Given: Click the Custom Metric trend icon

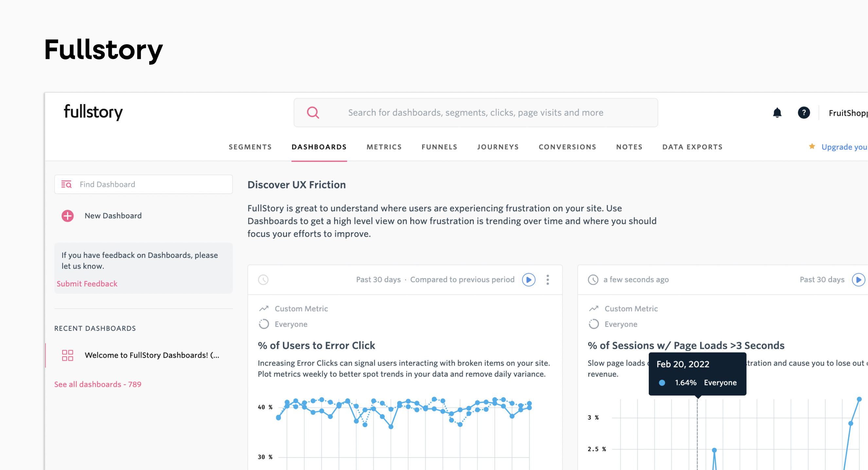Looking at the screenshot, I should (264, 308).
